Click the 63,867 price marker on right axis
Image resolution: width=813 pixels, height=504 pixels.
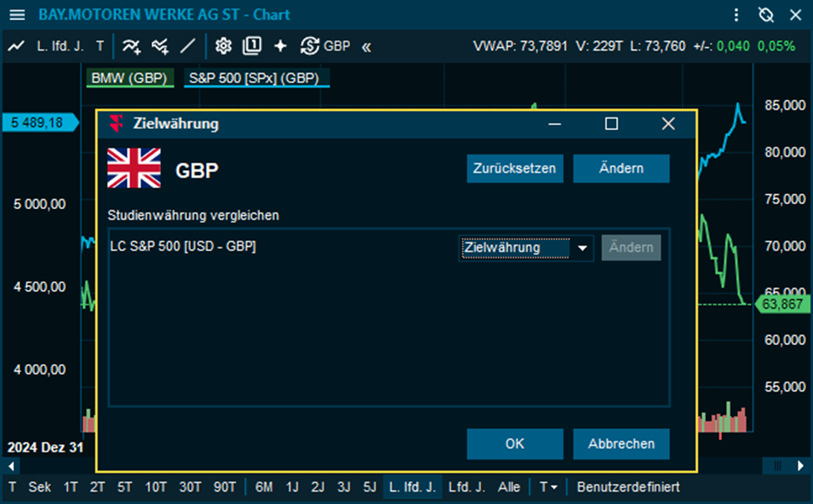coord(782,304)
